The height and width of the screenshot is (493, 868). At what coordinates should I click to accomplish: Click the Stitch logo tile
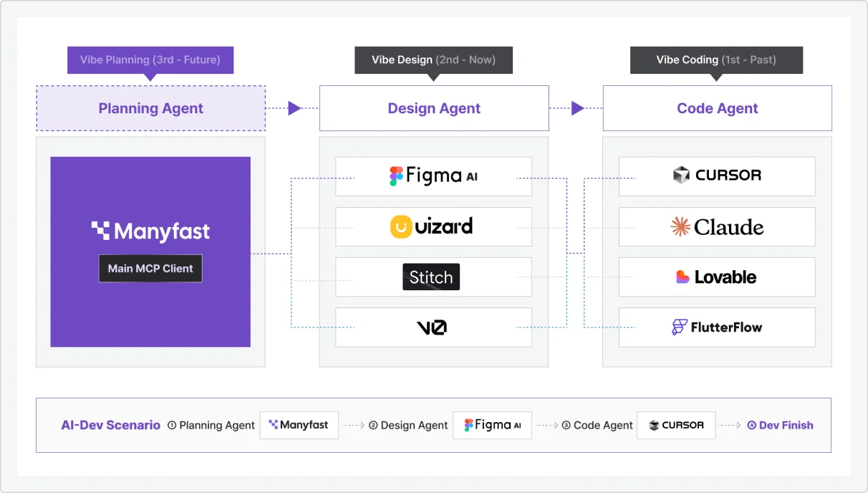click(x=431, y=277)
